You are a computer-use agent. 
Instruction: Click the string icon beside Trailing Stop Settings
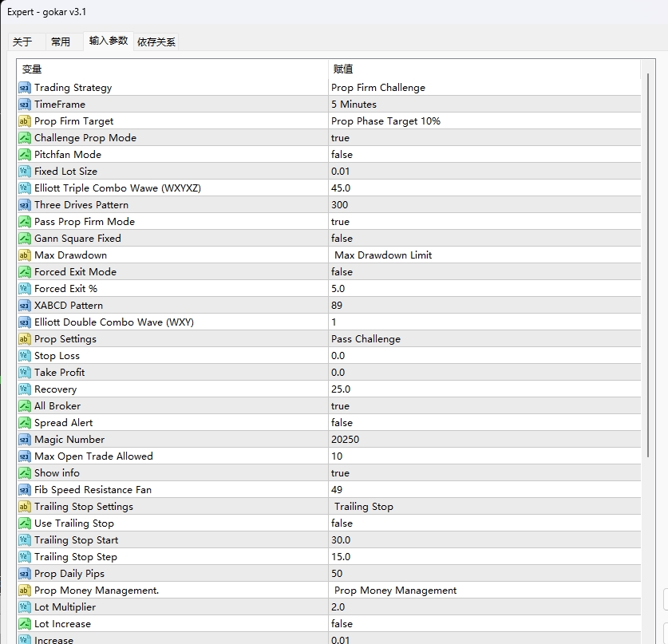click(24, 507)
